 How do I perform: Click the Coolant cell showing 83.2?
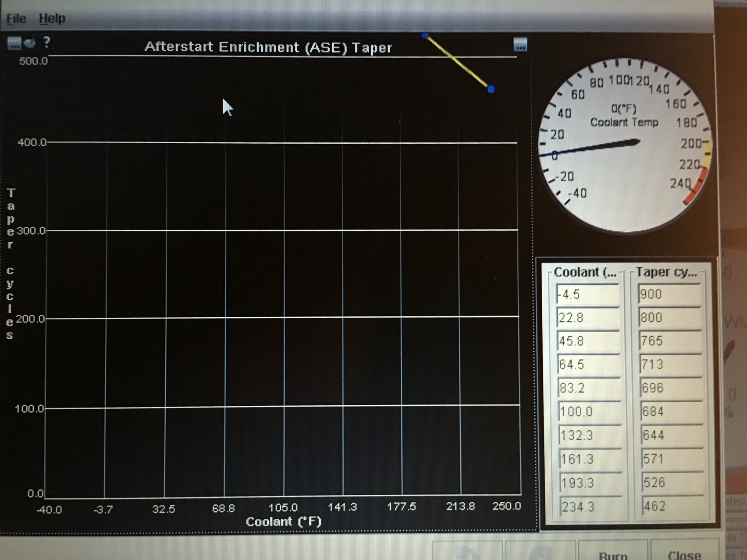tap(590, 388)
